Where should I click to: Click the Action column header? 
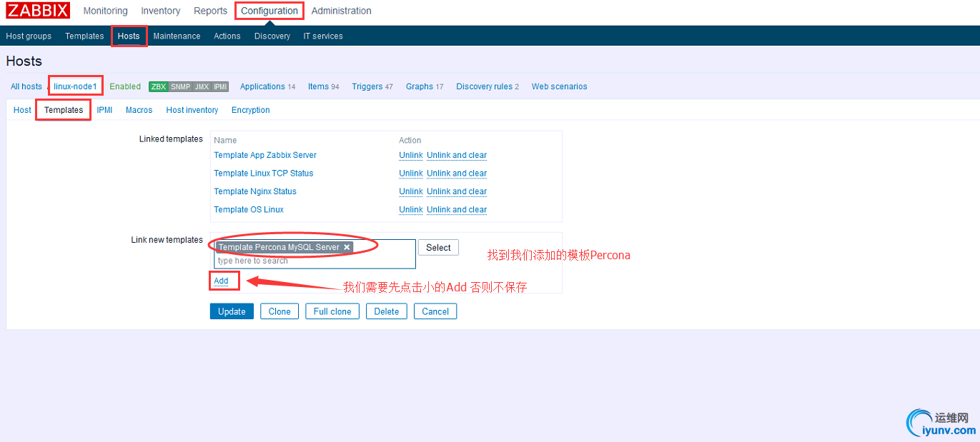410,140
